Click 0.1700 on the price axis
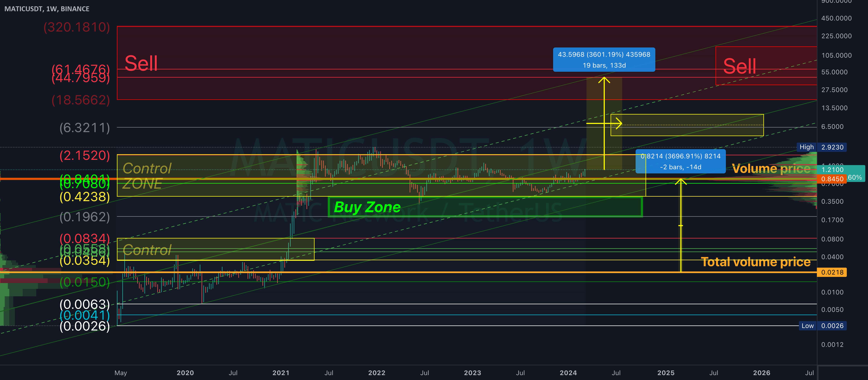868x380 pixels. click(832, 220)
